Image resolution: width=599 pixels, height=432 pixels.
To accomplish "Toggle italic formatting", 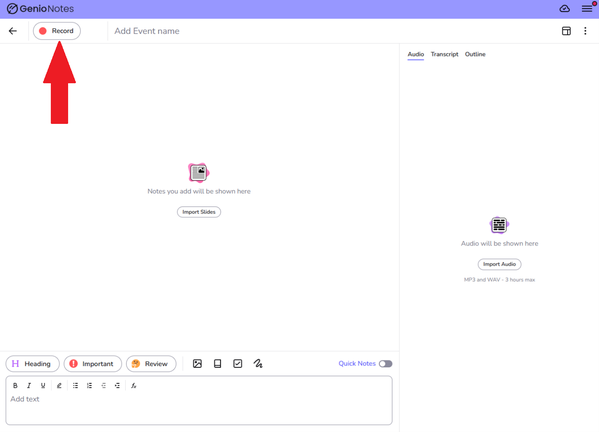I will click(x=29, y=385).
